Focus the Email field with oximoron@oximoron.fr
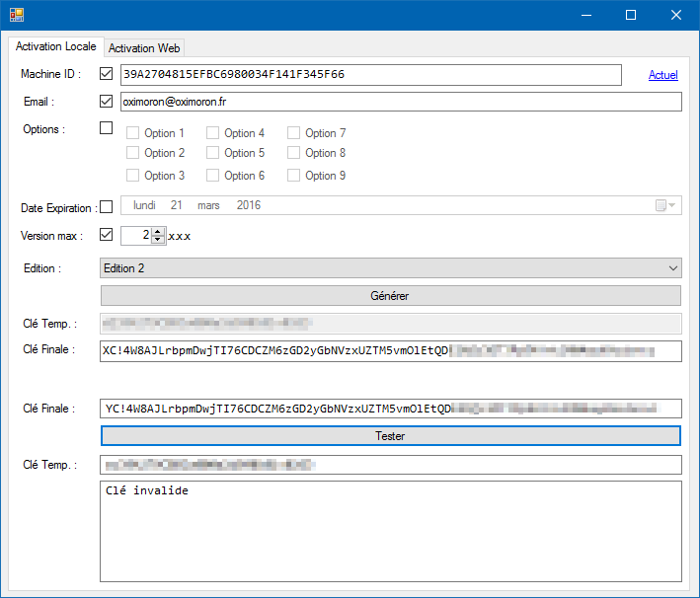The height and width of the screenshot is (598, 700). click(401, 102)
